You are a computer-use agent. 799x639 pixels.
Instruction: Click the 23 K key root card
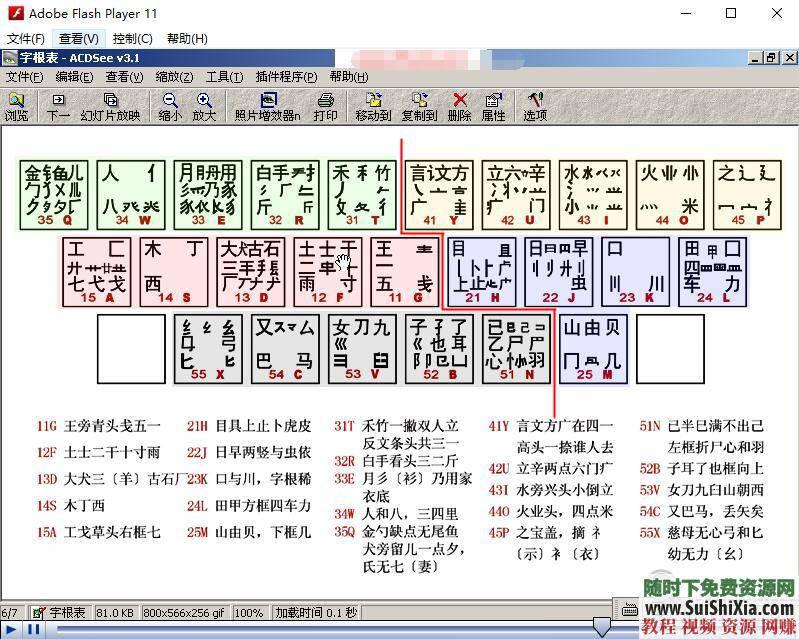(636, 272)
